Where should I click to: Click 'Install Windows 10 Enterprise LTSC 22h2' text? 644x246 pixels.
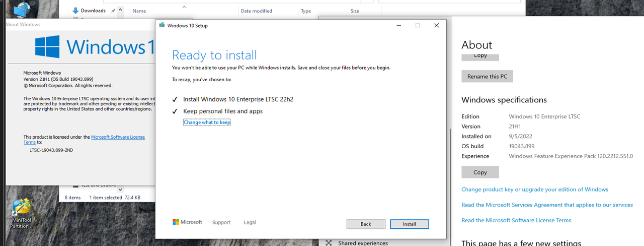(238, 99)
